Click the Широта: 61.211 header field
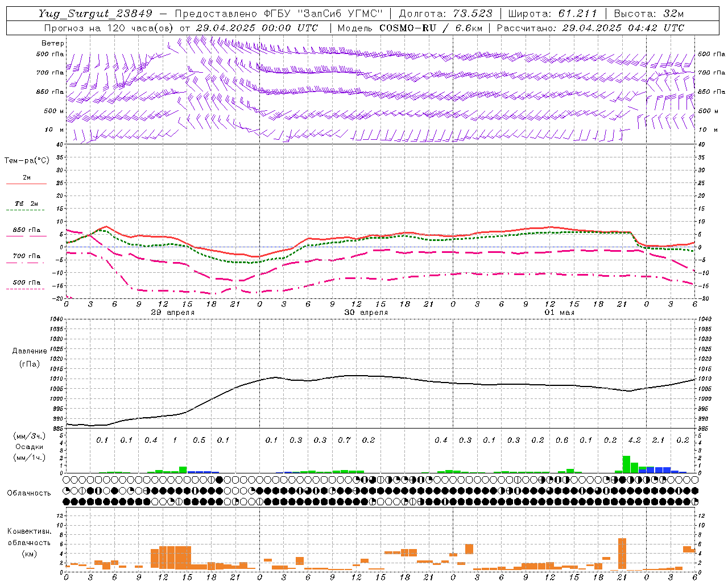This screenshot has height=582, width=728. [x=552, y=14]
